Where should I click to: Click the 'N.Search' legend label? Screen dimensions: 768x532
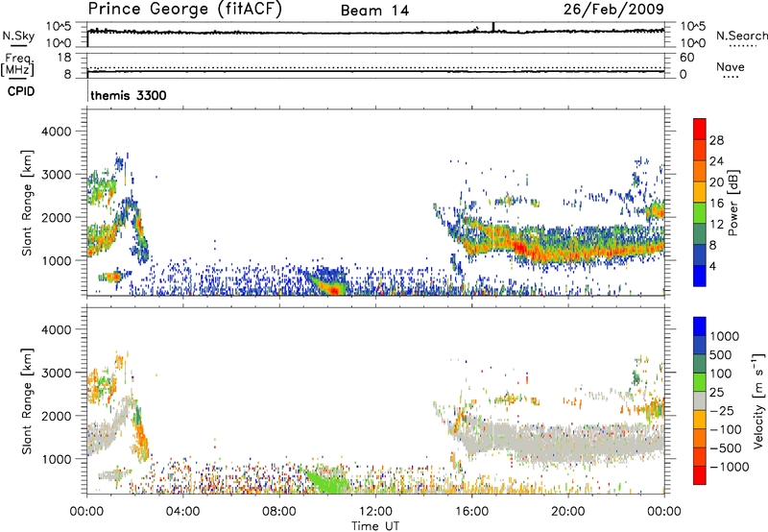[741, 36]
